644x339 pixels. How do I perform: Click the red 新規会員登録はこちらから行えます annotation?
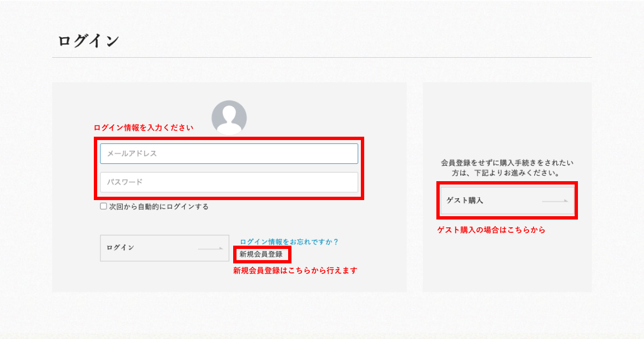(x=295, y=271)
